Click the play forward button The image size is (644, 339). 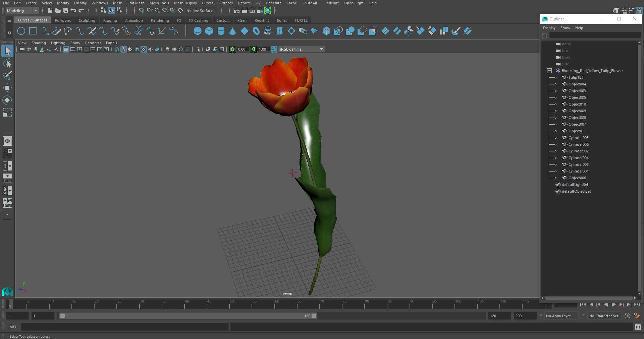pyautogui.click(x=613, y=304)
